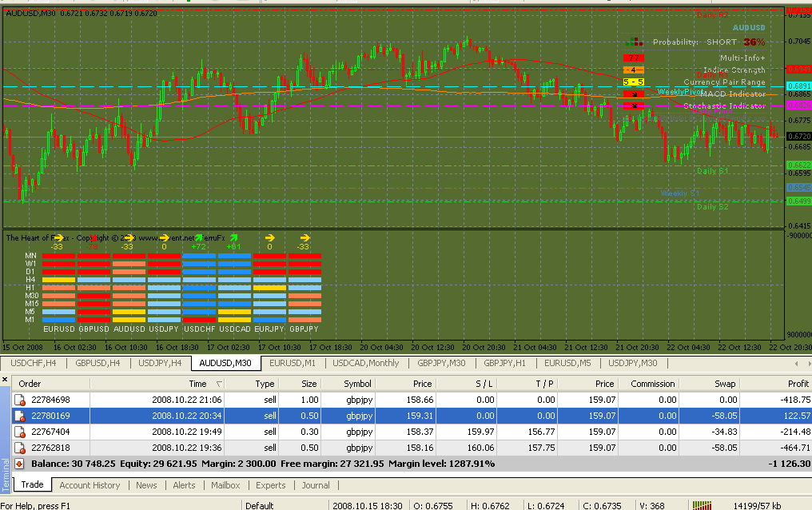
Task: Click the order icon for order 22784698
Action: coord(20,400)
